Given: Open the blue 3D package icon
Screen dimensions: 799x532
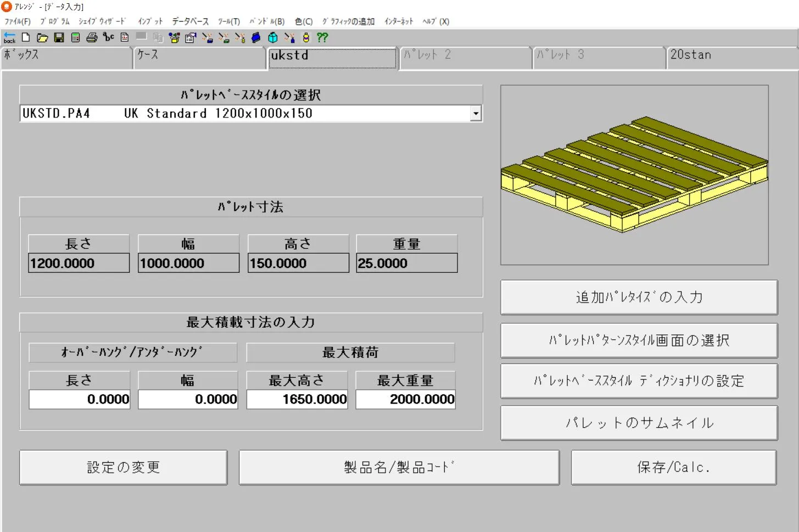Looking at the screenshot, I should pyautogui.click(x=256, y=37).
